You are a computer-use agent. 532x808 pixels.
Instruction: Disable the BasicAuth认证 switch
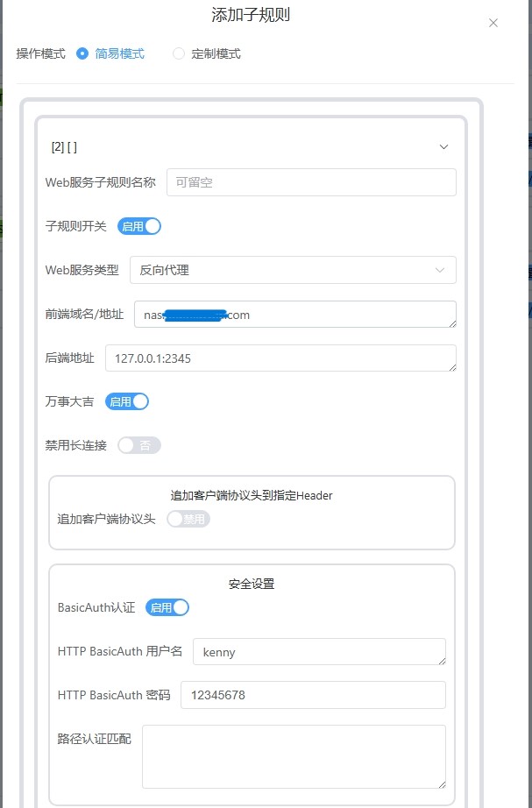point(167,607)
